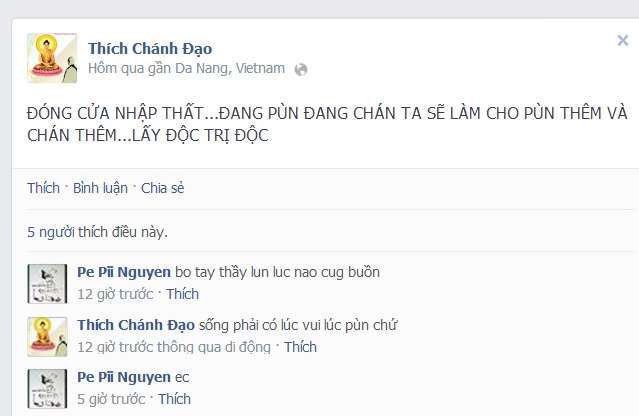Viewport: 639px width, 416px height.
Task: Share the post using Chia sẻ
Action: pos(163,188)
